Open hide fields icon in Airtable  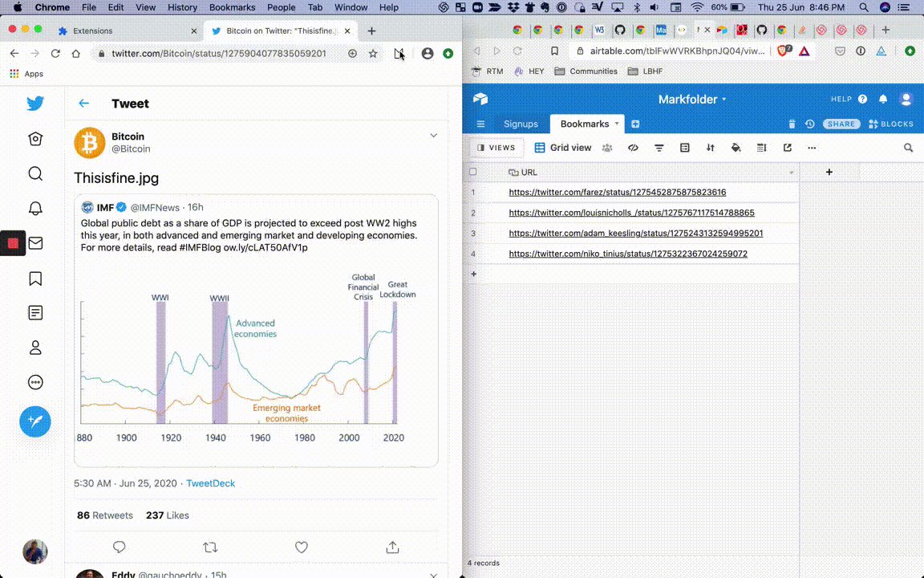pyautogui.click(x=633, y=148)
